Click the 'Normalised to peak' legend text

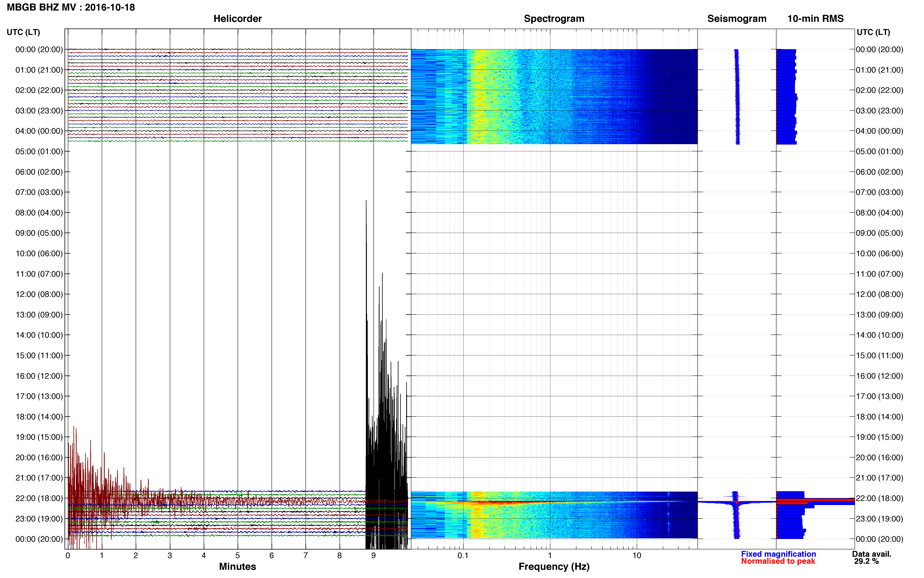pyautogui.click(x=778, y=561)
